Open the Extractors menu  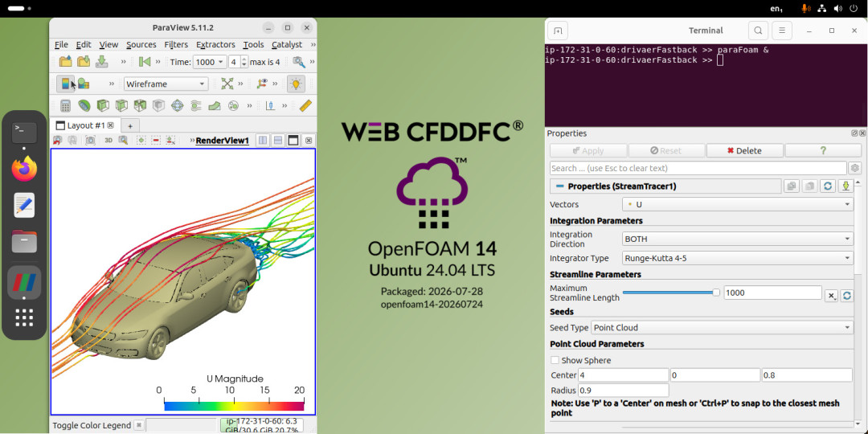pyautogui.click(x=215, y=44)
